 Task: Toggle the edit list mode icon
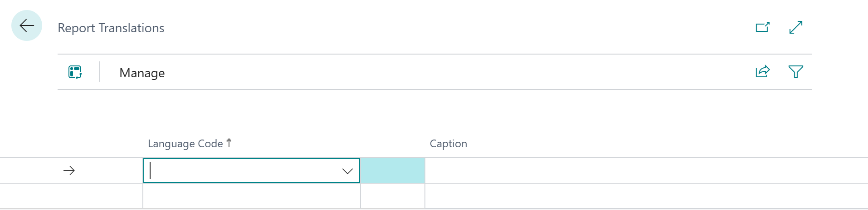75,72
